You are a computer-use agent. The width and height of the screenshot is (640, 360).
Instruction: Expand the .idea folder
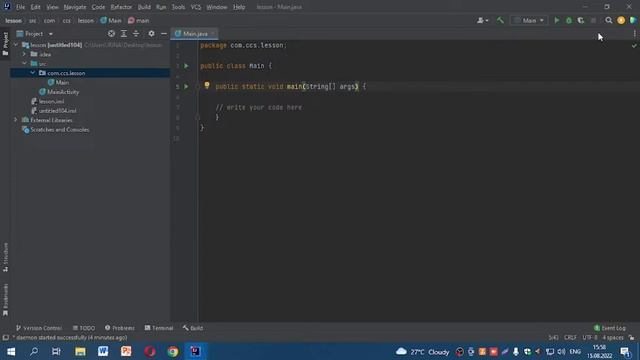(24, 54)
